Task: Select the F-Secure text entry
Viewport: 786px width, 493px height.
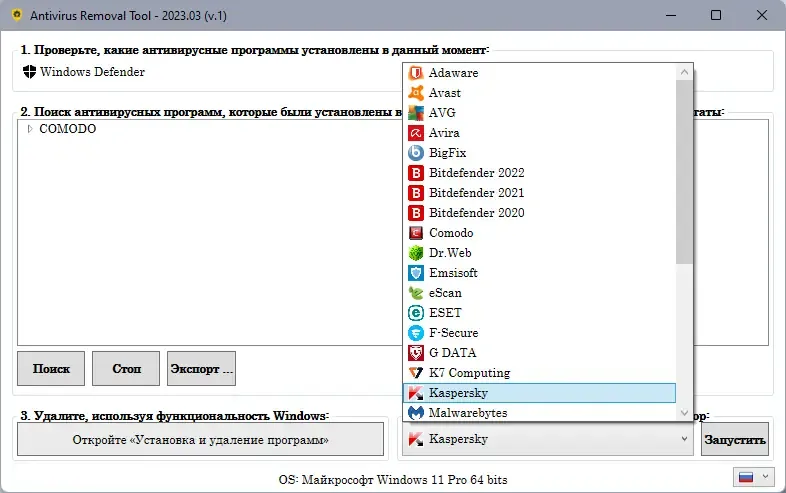Action: [454, 333]
